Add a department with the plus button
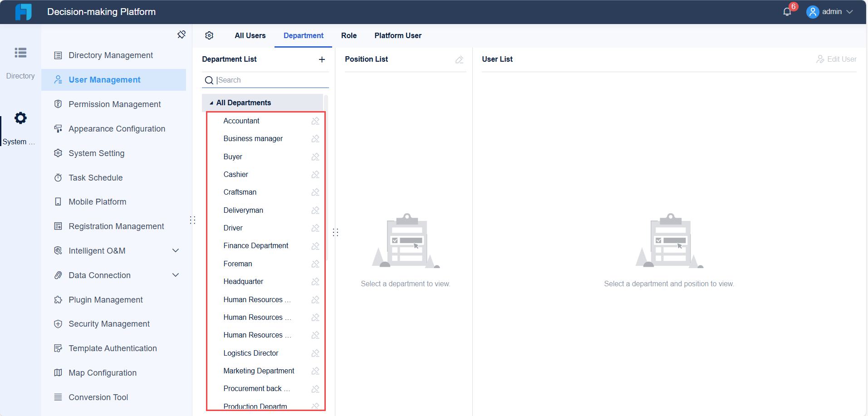This screenshot has width=868, height=416. click(322, 59)
